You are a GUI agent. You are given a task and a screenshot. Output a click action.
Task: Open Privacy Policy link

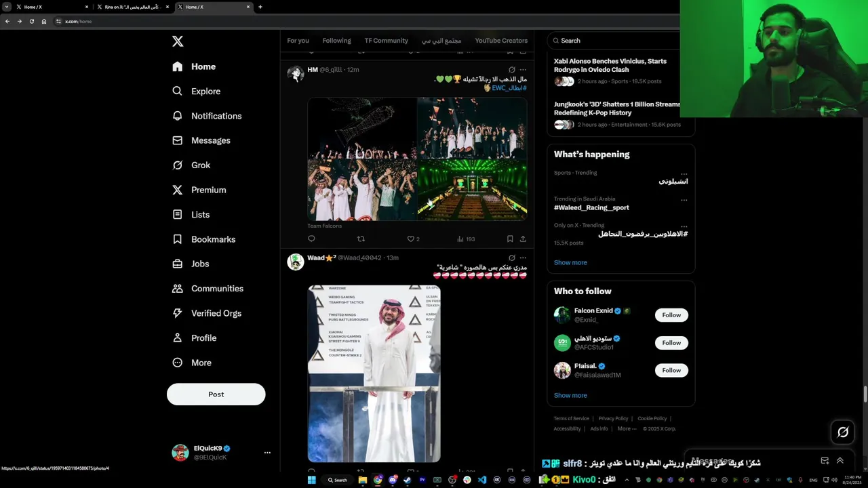click(x=613, y=419)
